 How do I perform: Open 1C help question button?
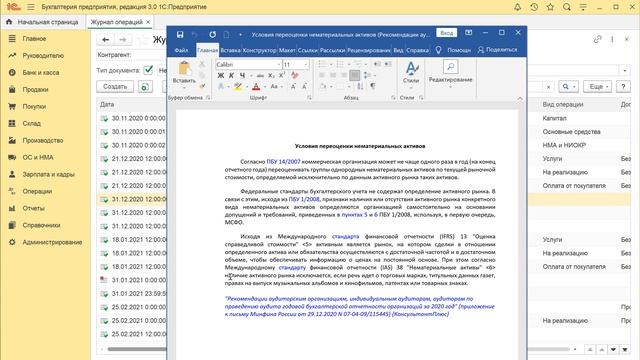(623, 87)
